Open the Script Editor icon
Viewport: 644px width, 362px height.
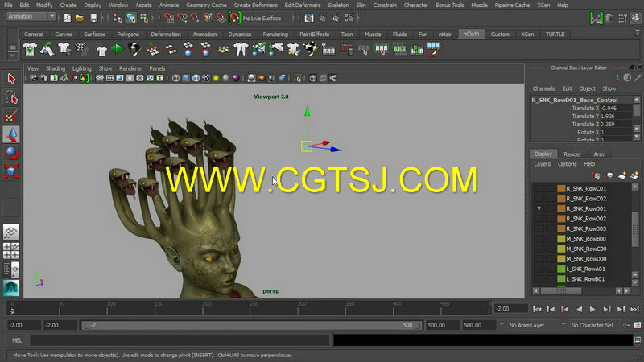(638, 340)
